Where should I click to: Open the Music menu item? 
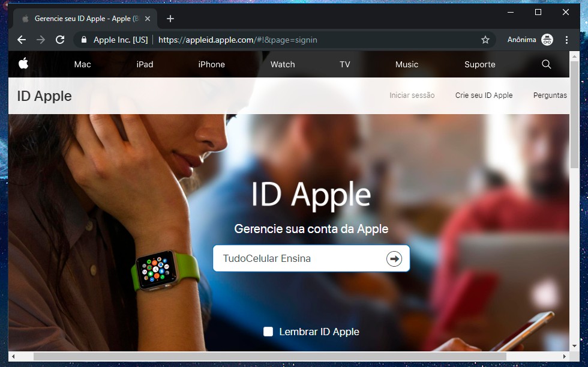click(x=407, y=64)
